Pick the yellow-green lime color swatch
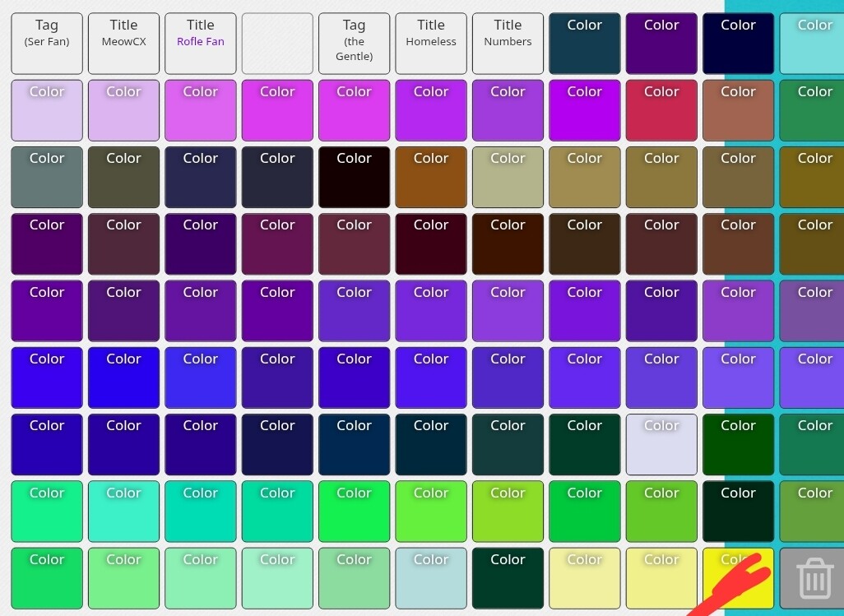 pos(508,511)
